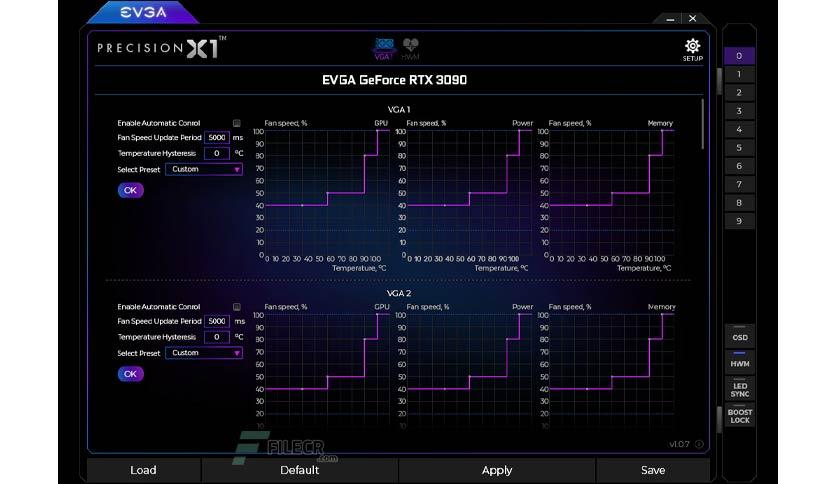
Task: Select profile slot 5
Action: click(x=739, y=148)
